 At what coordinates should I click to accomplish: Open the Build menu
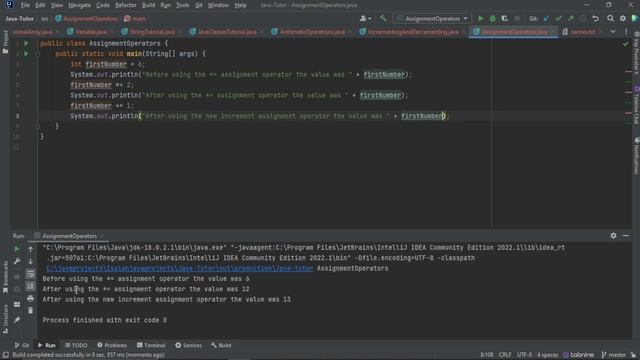[x=148, y=5]
